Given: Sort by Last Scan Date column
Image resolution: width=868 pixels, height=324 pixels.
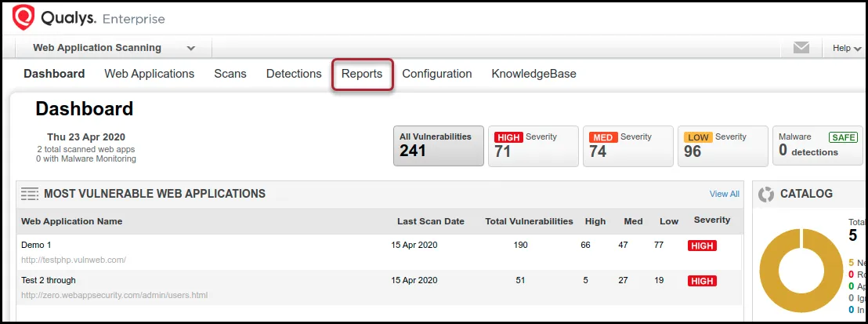Looking at the screenshot, I should [431, 221].
